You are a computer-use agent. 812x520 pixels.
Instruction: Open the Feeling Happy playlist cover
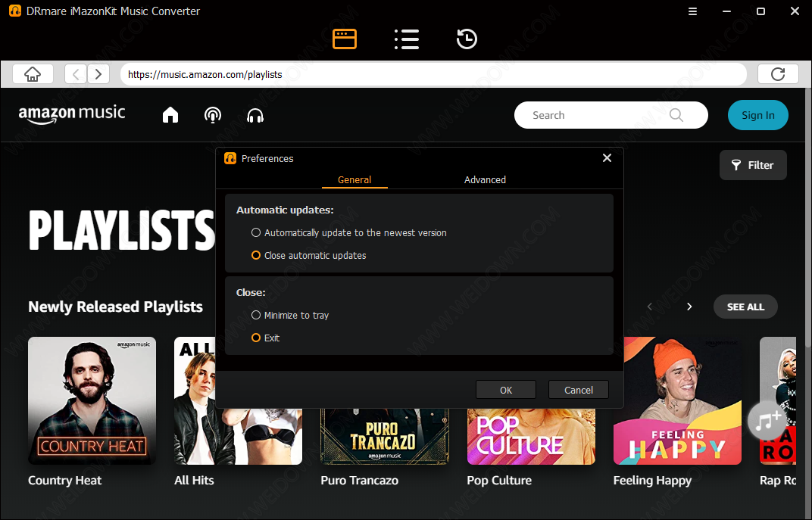click(677, 401)
